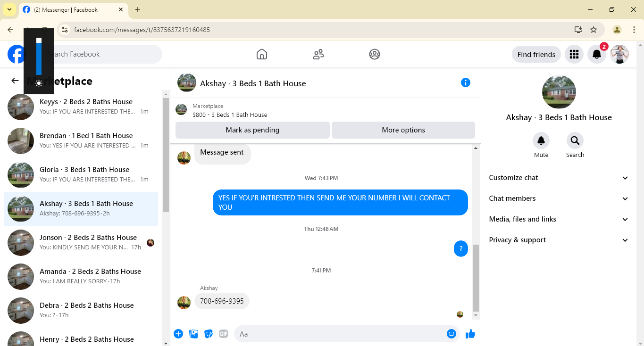Click the Message sent bubble
This screenshot has width=644, height=346.
[223, 153]
